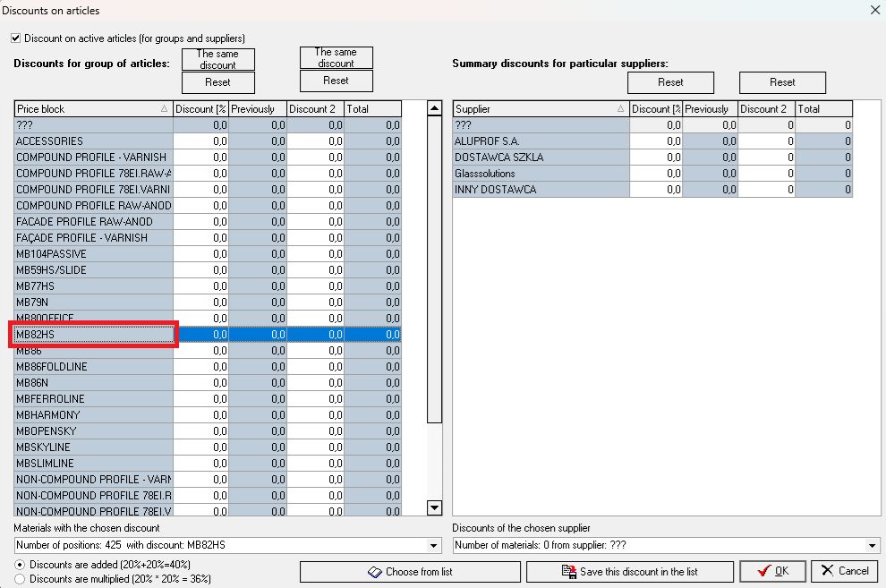Expand Discounts of the chosen supplier dropdown
This screenshot has width=886, height=588.
coord(873,546)
